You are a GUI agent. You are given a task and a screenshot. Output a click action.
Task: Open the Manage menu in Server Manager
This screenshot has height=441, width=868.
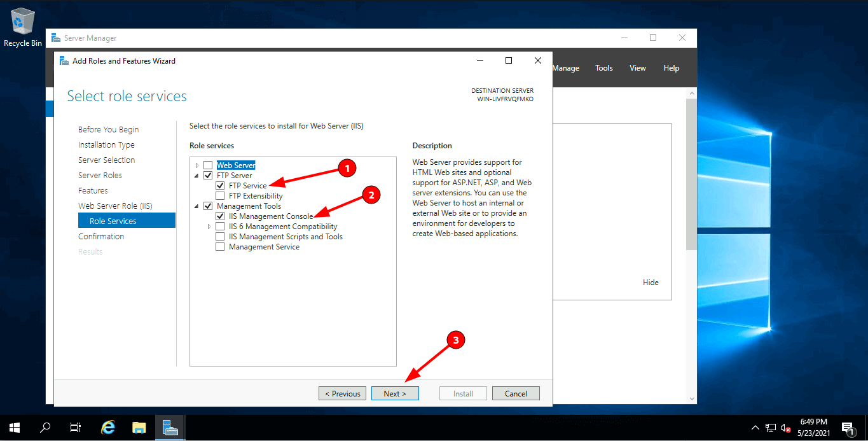566,68
